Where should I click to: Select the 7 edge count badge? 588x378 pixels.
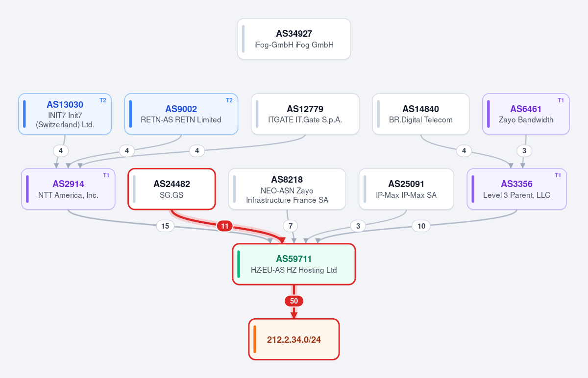291,226
